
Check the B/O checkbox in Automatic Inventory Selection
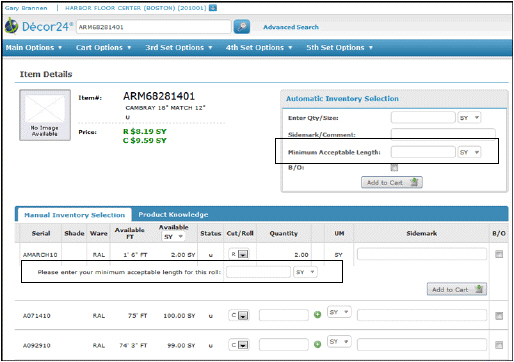tap(394, 167)
